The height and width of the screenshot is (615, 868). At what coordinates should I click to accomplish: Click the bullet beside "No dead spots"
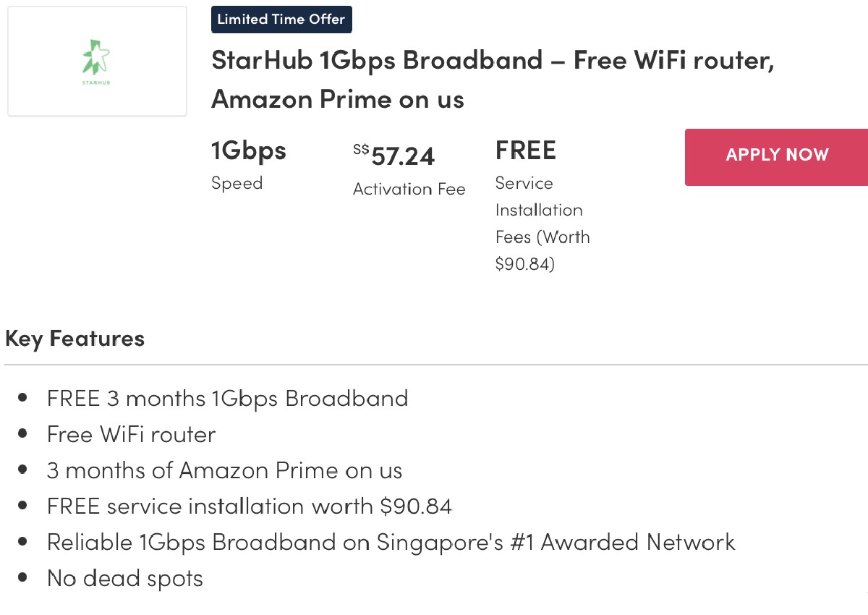click(24, 577)
